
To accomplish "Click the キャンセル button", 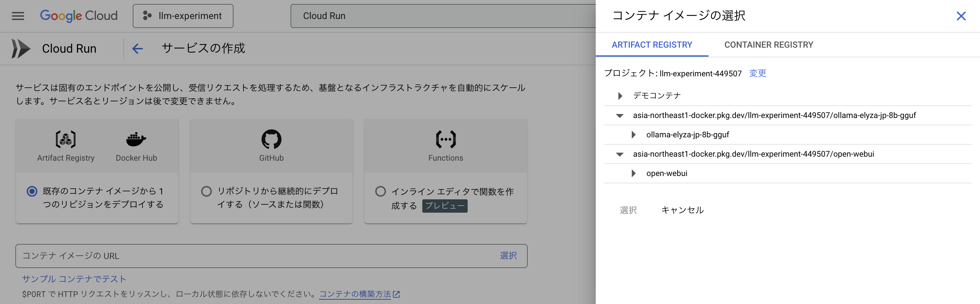I will tap(682, 210).
